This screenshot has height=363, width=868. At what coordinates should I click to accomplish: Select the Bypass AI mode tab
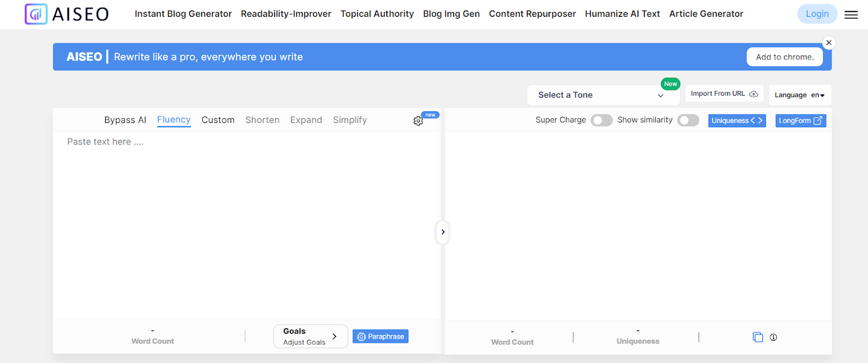pos(125,120)
